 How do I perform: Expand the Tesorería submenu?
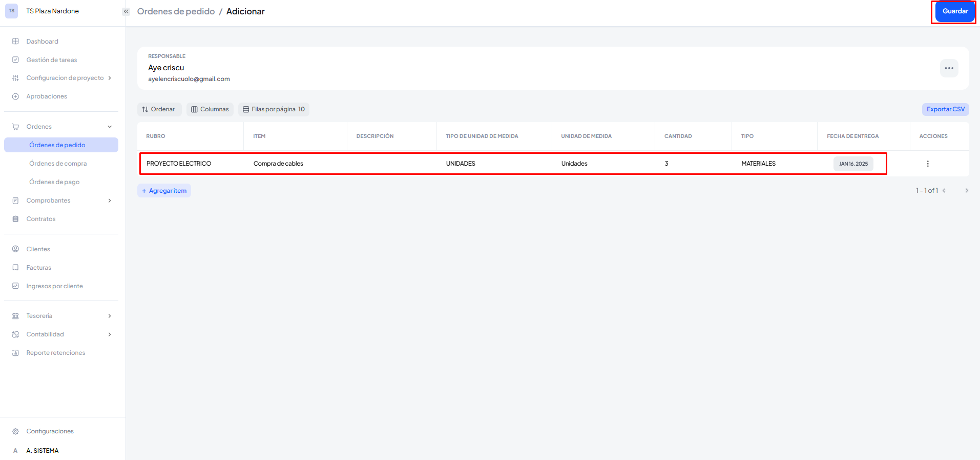point(110,316)
